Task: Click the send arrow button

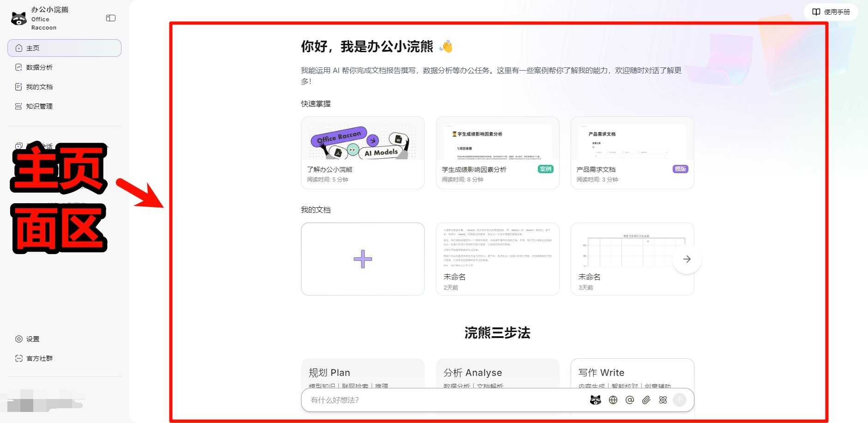Action: pyautogui.click(x=679, y=400)
